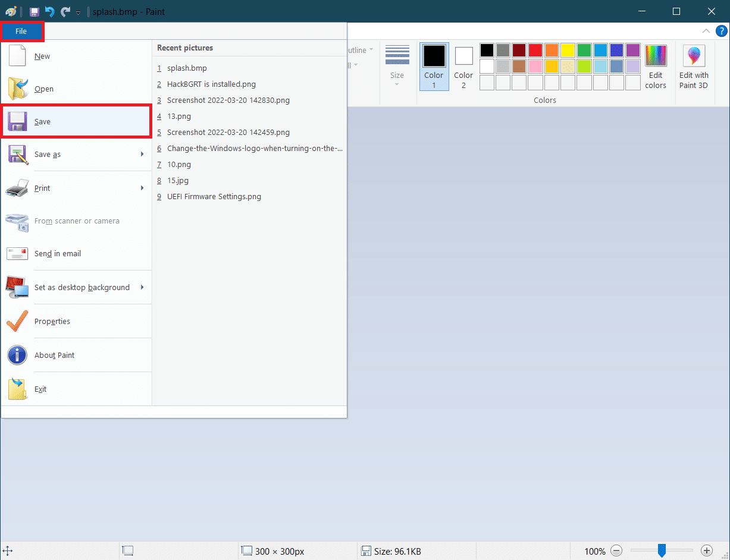Exit Paint from the File menu
Screen dimensions: 730x560
[76, 389]
